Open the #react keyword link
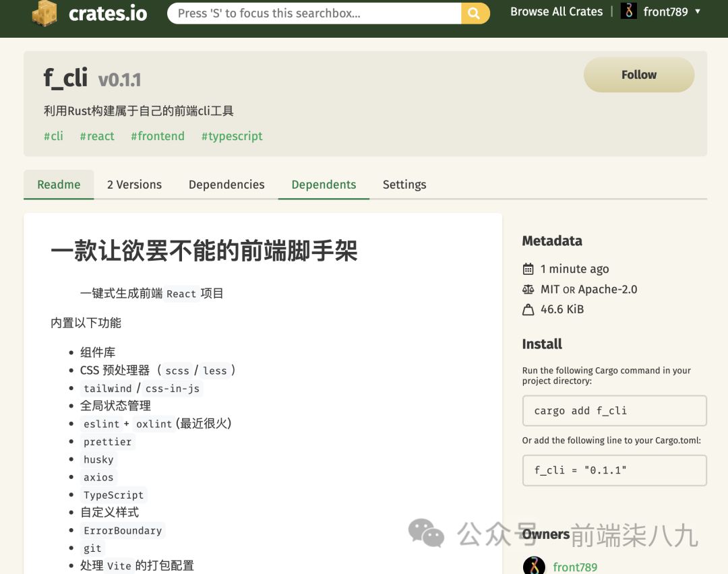This screenshot has width=728, height=574. tap(97, 136)
